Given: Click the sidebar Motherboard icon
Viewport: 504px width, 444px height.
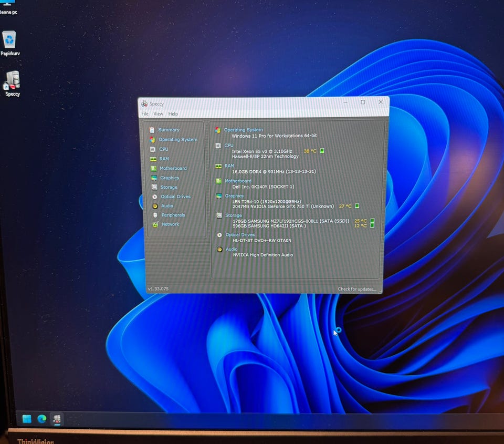Looking at the screenshot, I should [154, 169].
